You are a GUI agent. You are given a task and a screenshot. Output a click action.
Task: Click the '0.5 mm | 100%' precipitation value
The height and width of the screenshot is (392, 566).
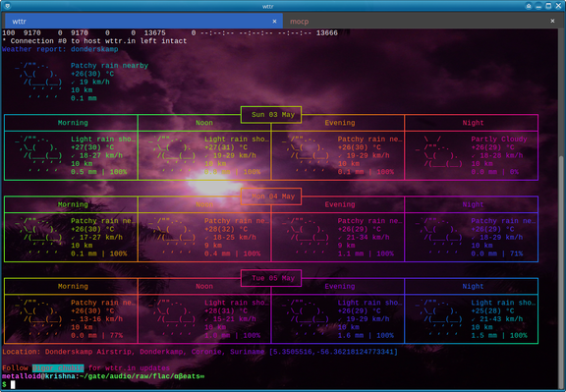pos(99,172)
